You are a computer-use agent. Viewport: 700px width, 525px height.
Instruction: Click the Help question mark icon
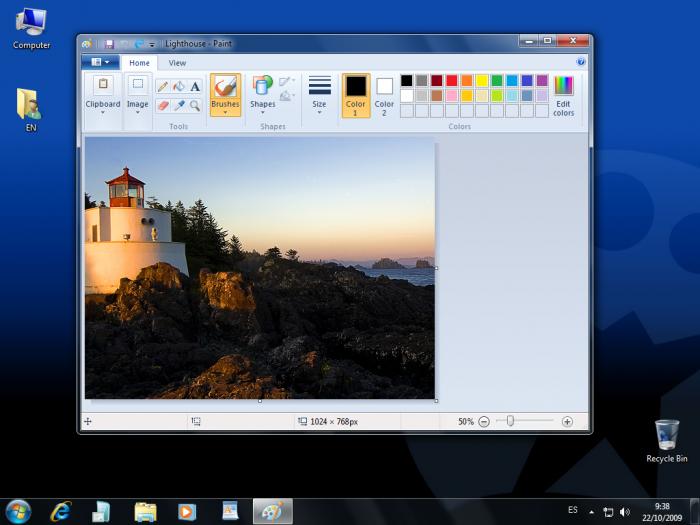(581, 62)
